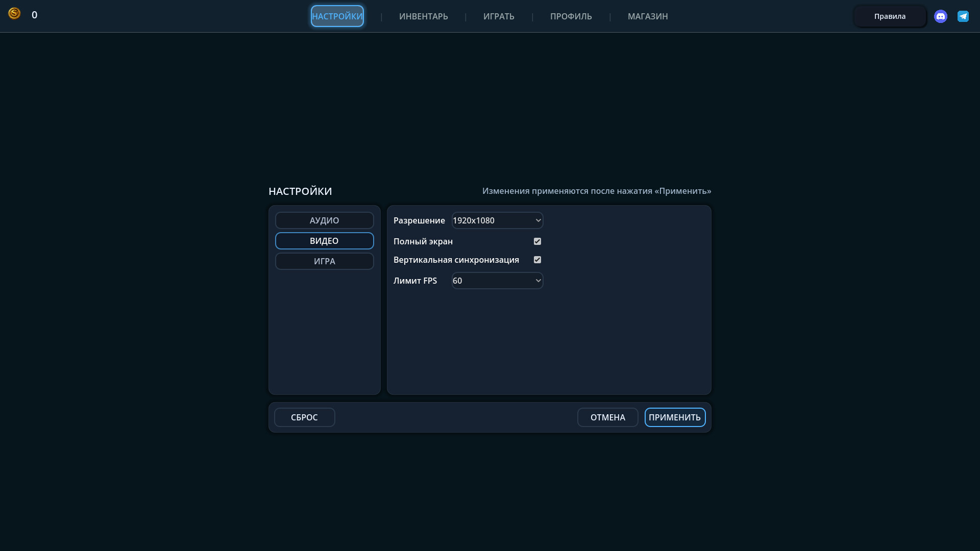
Task: Open the ИГРА settings tab
Action: [325, 261]
